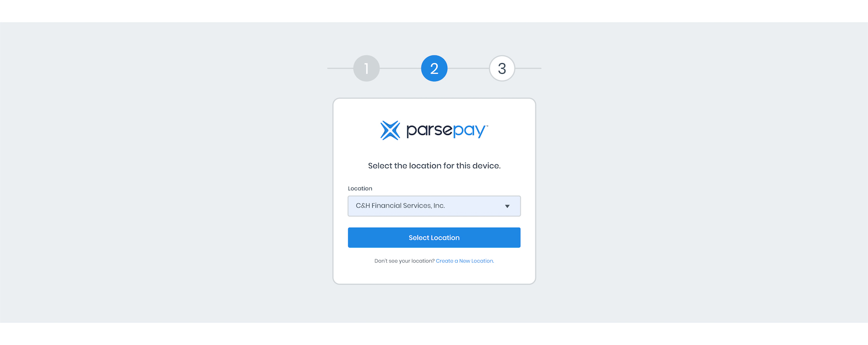Screen dimensions: 868x345
Task: Go back to step 1 circle
Action: pyautogui.click(x=366, y=68)
